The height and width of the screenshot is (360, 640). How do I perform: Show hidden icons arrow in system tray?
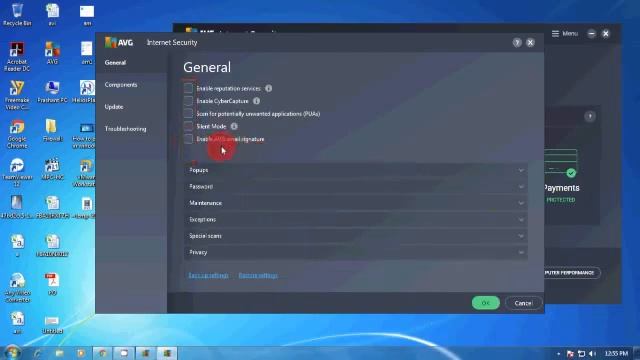point(558,353)
